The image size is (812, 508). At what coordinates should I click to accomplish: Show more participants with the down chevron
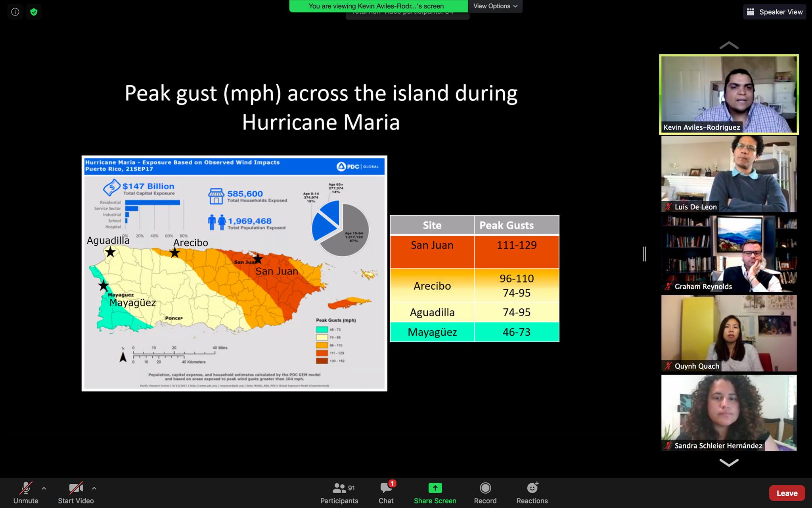pos(729,462)
